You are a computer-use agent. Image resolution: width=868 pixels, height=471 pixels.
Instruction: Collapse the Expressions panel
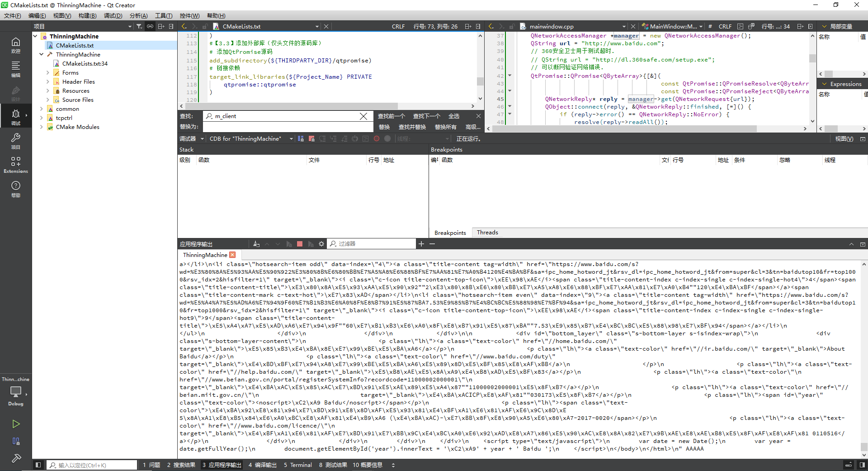tap(824, 84)
